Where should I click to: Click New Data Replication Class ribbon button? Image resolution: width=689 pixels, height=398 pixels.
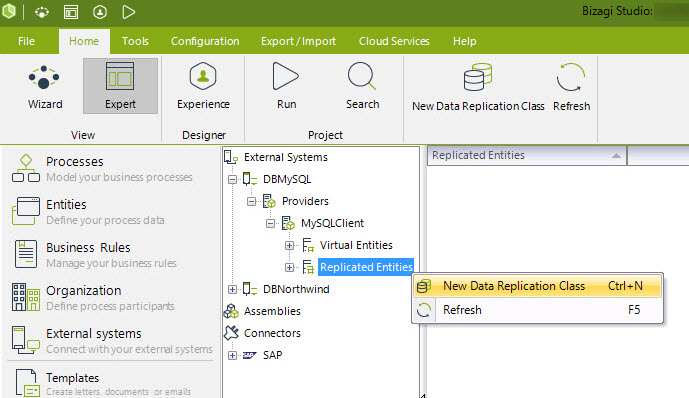[478, 87]
